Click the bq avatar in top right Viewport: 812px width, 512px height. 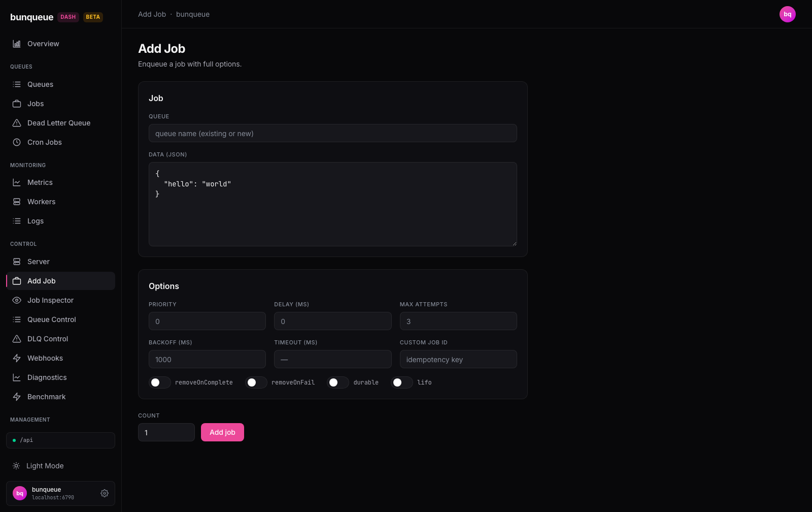point(788,14)
